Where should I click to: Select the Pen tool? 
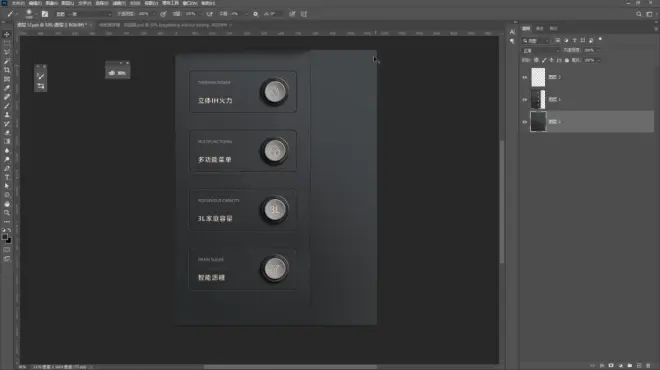(x=7, y=168)
